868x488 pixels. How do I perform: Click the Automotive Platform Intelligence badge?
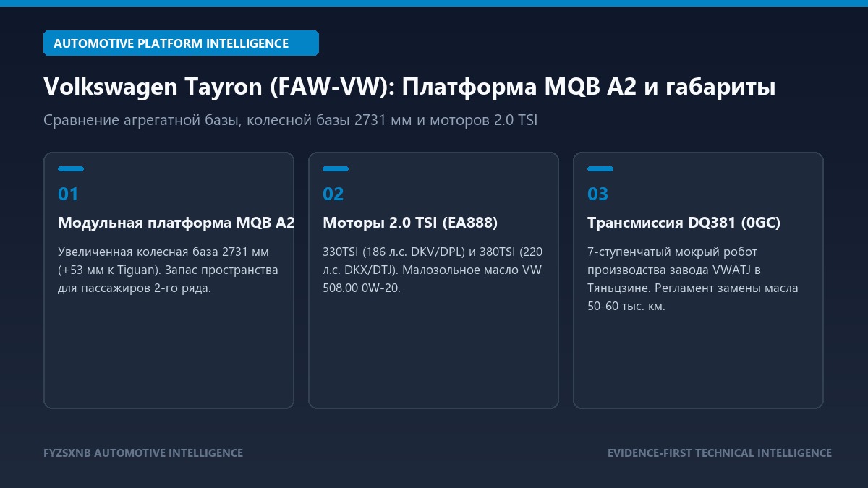(181, 43)
